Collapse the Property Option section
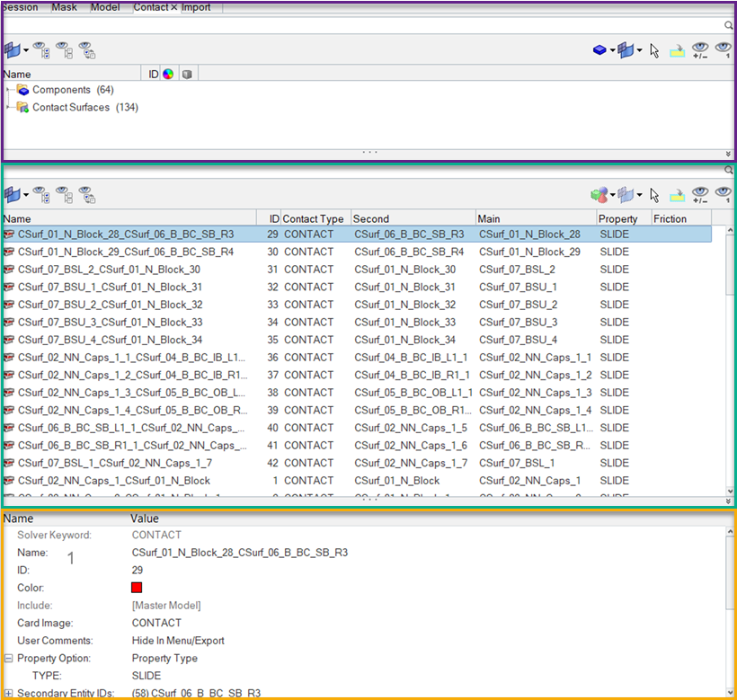 tap(8, 658)
